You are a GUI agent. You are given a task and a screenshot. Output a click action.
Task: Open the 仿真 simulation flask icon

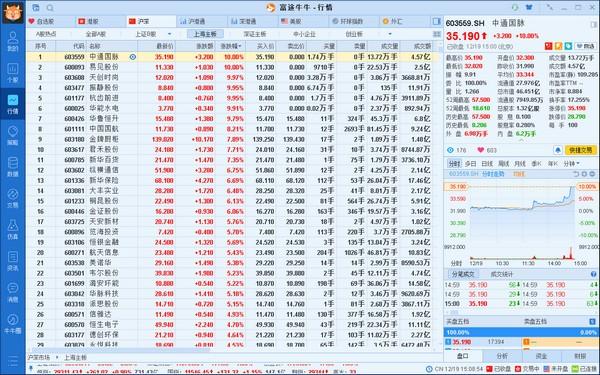point(13,229)
